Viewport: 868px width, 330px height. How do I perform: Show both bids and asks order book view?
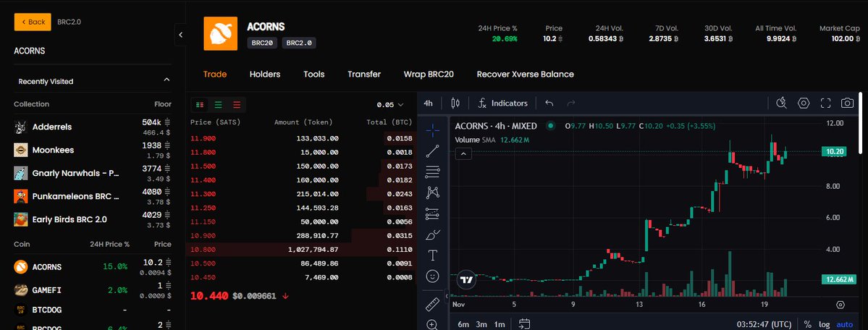tap(200, 105)
